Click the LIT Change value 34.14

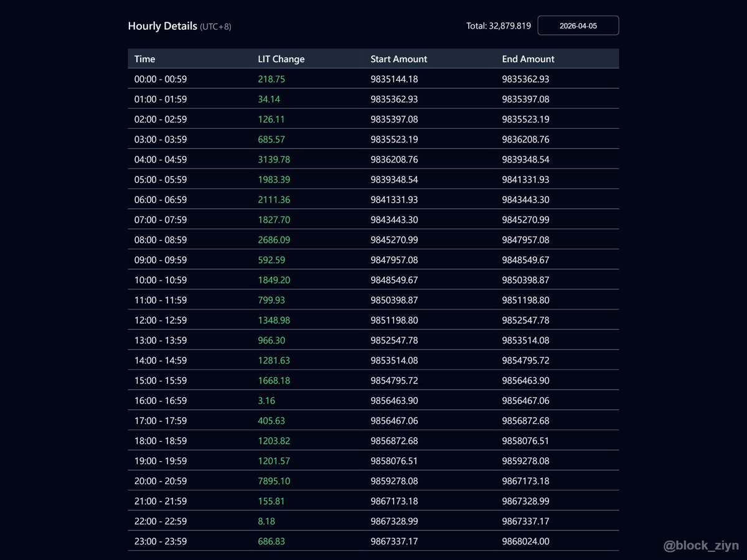269,99
